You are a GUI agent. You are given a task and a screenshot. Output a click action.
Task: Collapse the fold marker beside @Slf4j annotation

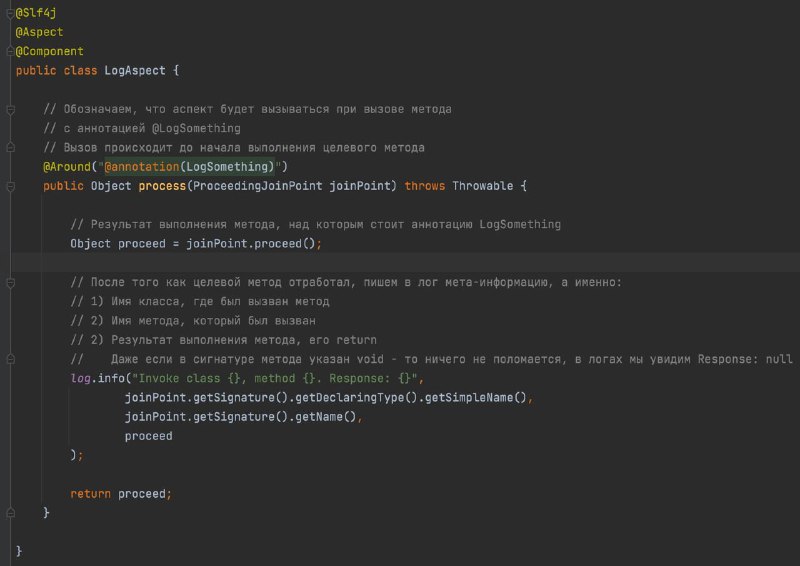[10, 13]
